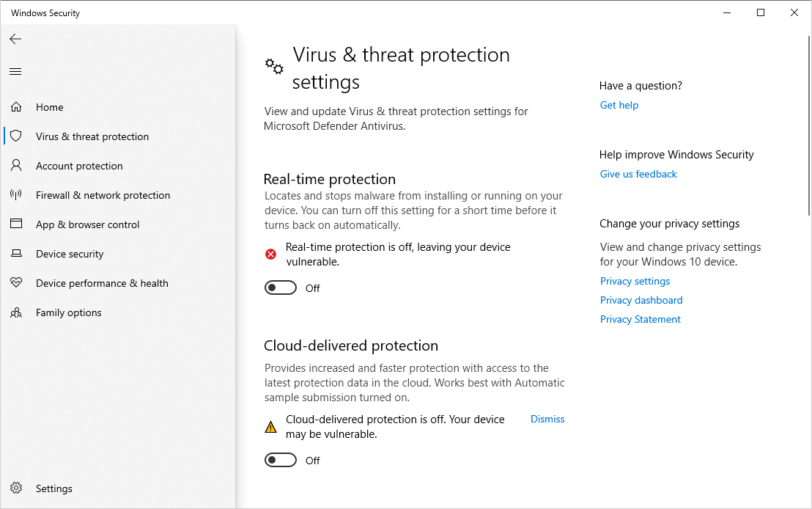The height and width of the screenshot is (509, 812).
Task: Click the Give us feedback link
Action: [x=638, y=174]
